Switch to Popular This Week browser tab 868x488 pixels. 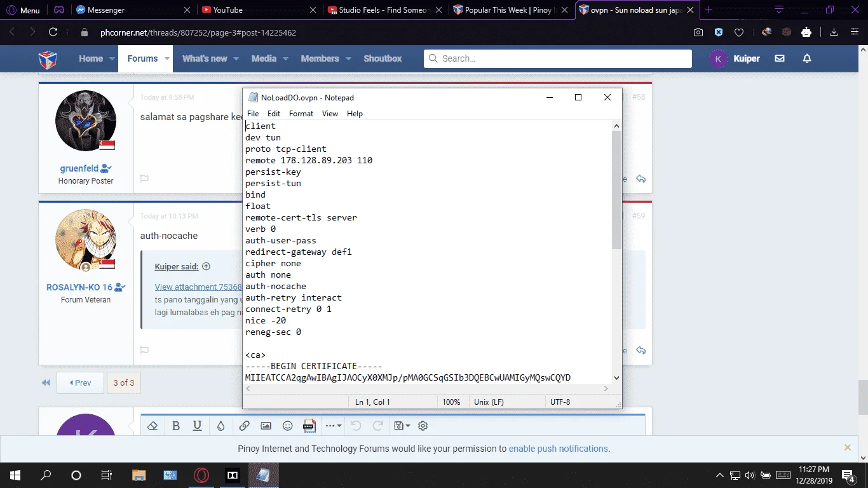tap(510, 10)
